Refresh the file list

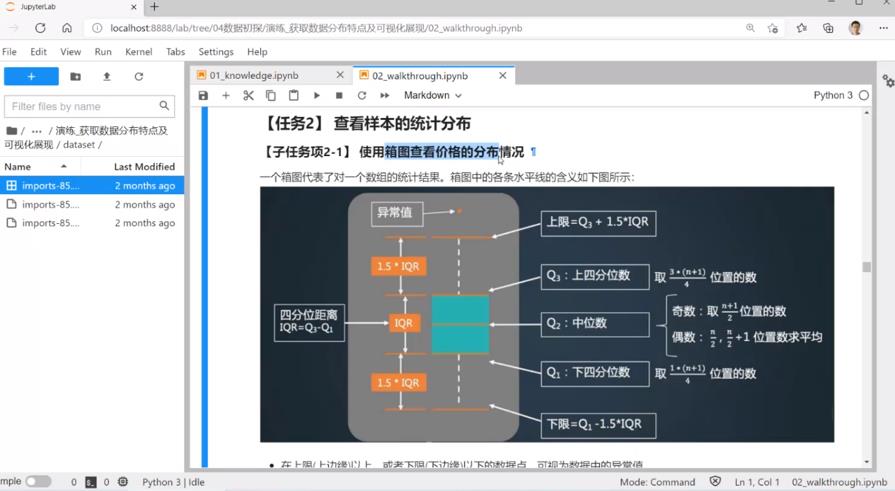[139, 76]
